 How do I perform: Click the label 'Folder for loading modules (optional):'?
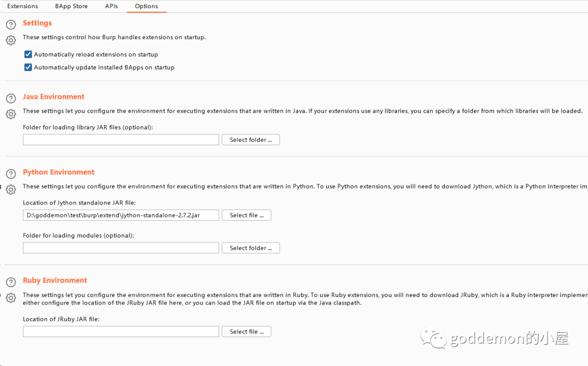(78, 235)
